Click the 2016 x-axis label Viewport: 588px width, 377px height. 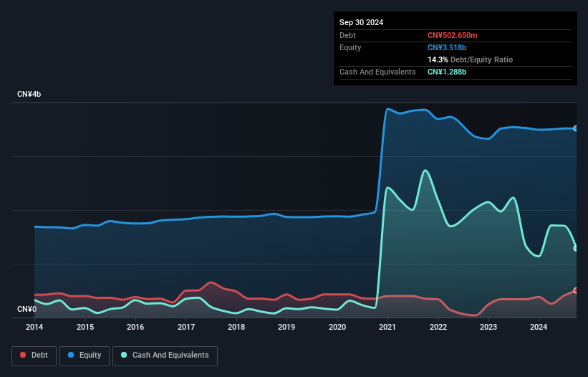(x=135, y=327)
